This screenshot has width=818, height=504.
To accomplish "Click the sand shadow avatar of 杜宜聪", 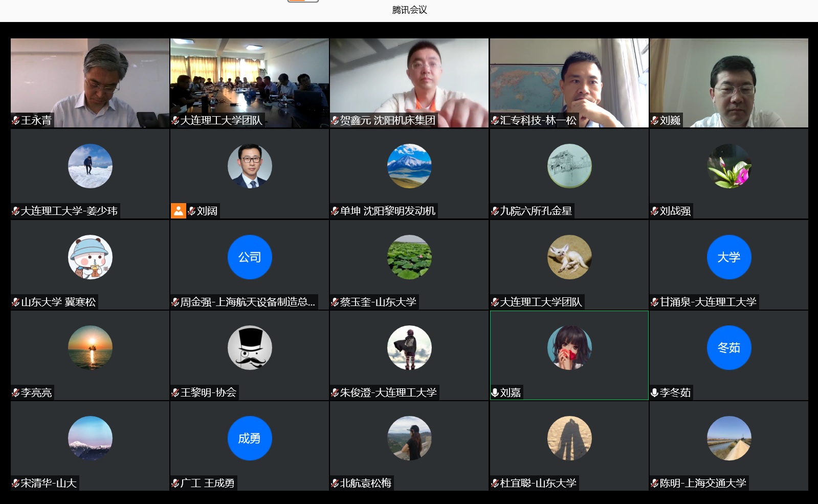I will (569, 438).
